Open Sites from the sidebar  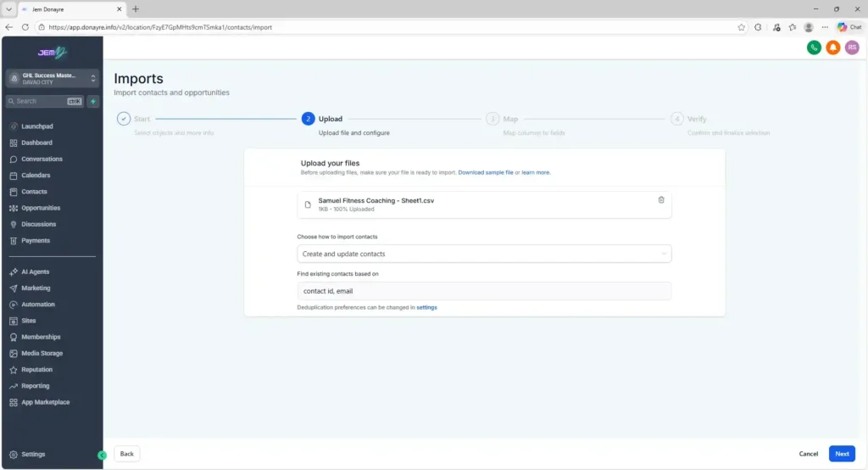(x=28, y=321)
